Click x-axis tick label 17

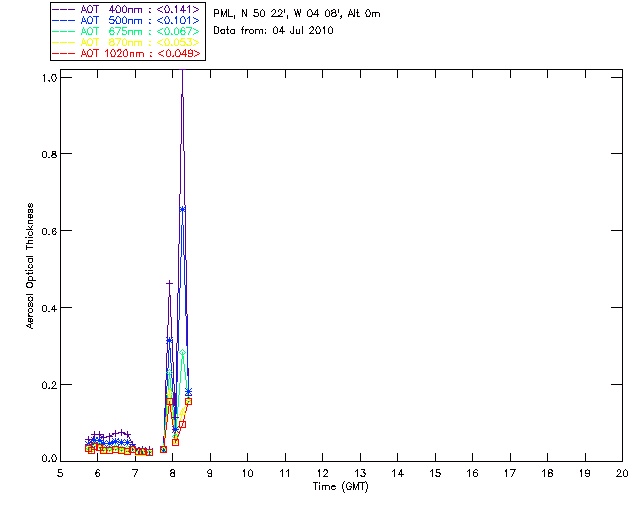point(510,473)
